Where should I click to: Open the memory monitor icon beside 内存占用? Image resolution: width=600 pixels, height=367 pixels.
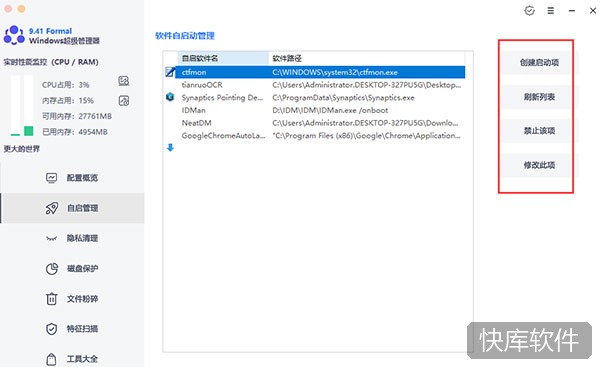pyautogui.click(x=124, y=101)
